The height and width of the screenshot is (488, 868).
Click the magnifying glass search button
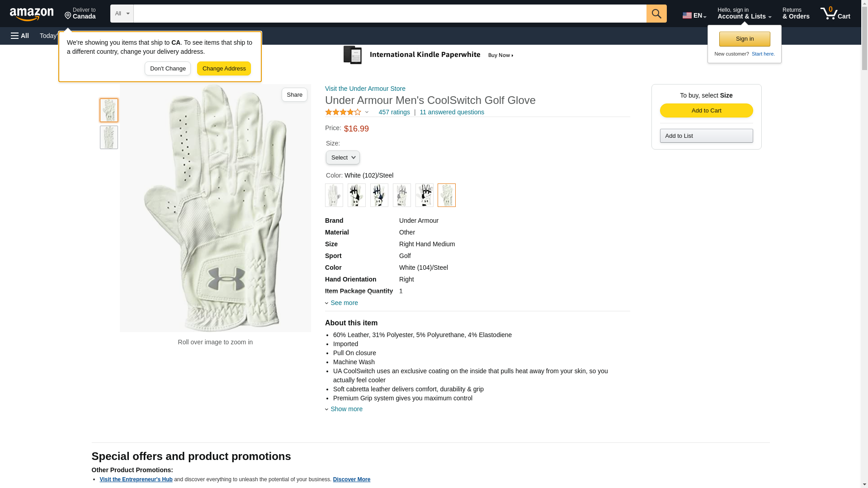tap(656, 14)
